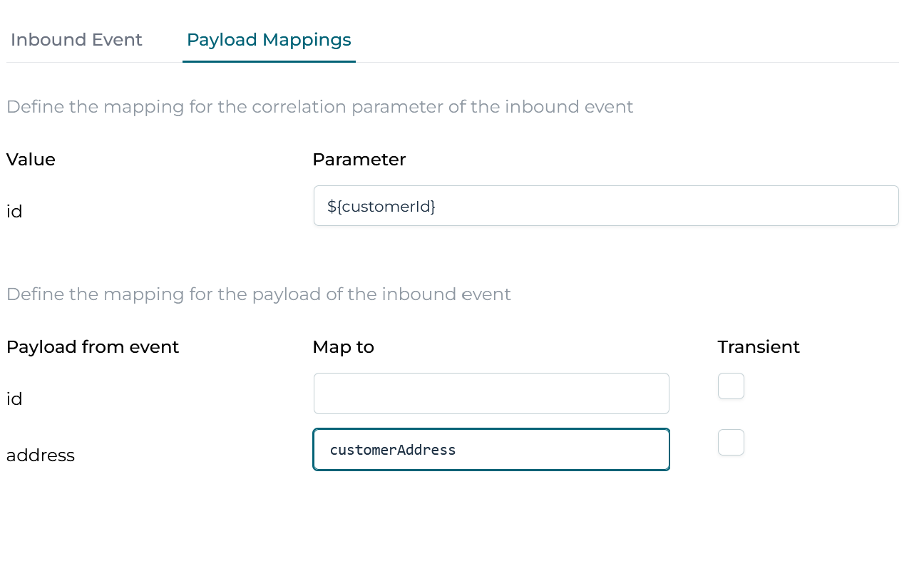Switch to the Inbound Event tab

[x=76, y=40]
